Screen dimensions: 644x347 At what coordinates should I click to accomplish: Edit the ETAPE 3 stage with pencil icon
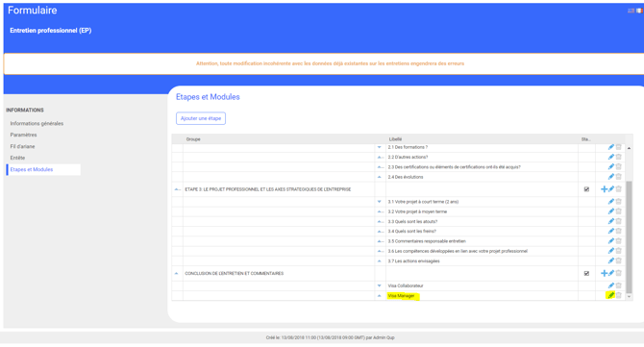click(x=611, y=189)
